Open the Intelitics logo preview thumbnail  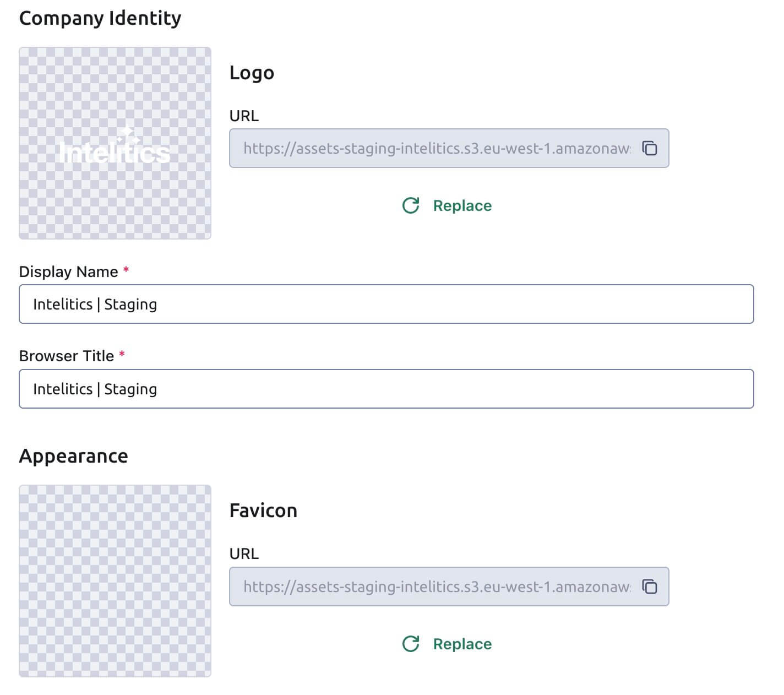pos(115,143)
